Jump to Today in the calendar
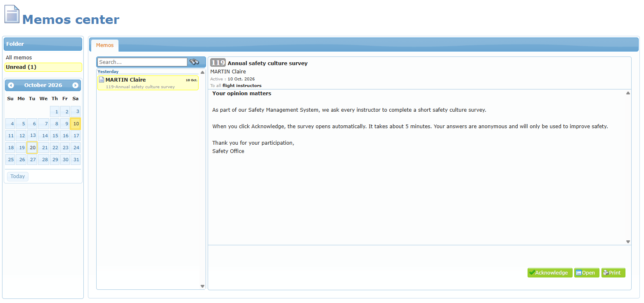644x303 pixels. 18,176
